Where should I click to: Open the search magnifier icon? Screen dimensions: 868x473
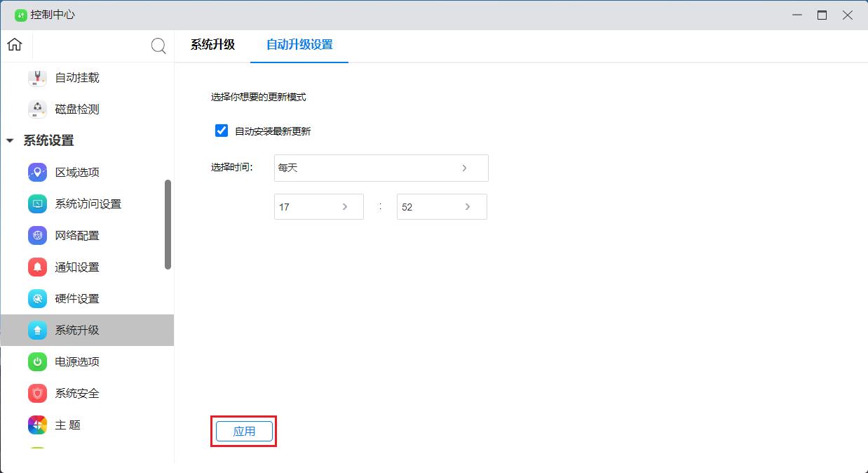click(158, 45)
